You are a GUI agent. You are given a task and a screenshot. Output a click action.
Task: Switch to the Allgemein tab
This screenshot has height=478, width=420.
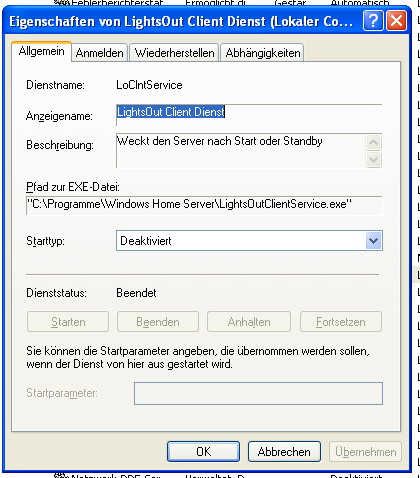coord(41,52)
